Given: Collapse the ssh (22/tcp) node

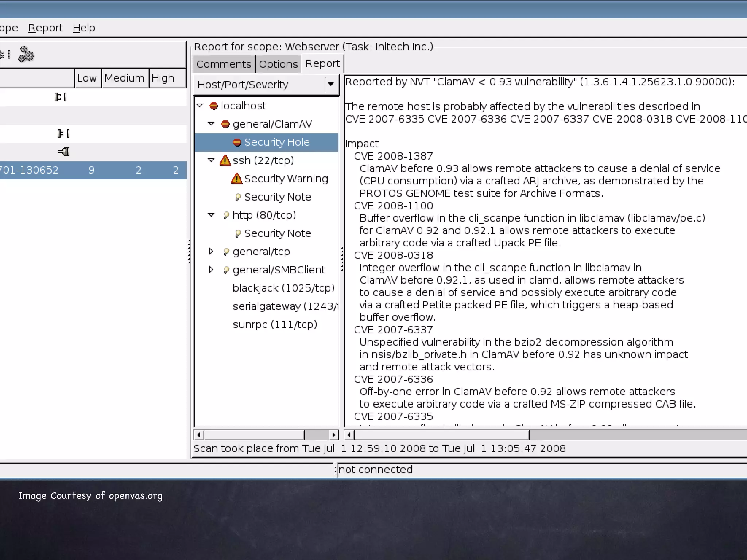Looking at the screenshot, I should [211, 160].
